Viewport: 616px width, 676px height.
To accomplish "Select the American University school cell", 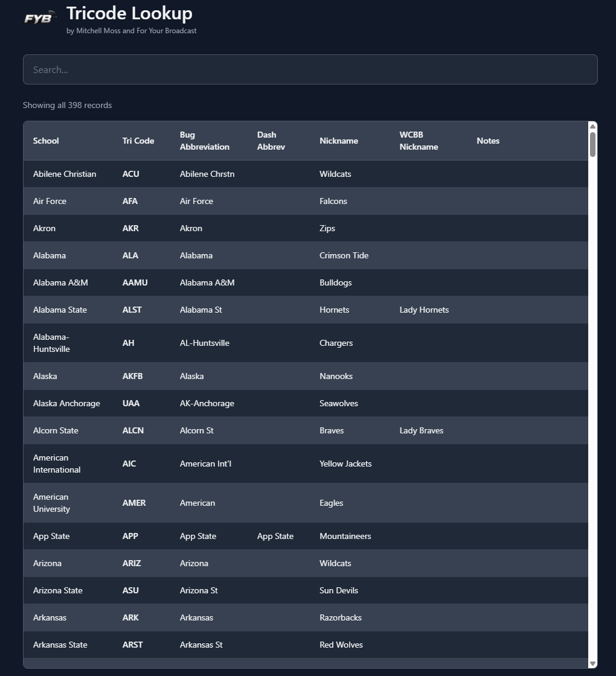I will coord(51,503).
